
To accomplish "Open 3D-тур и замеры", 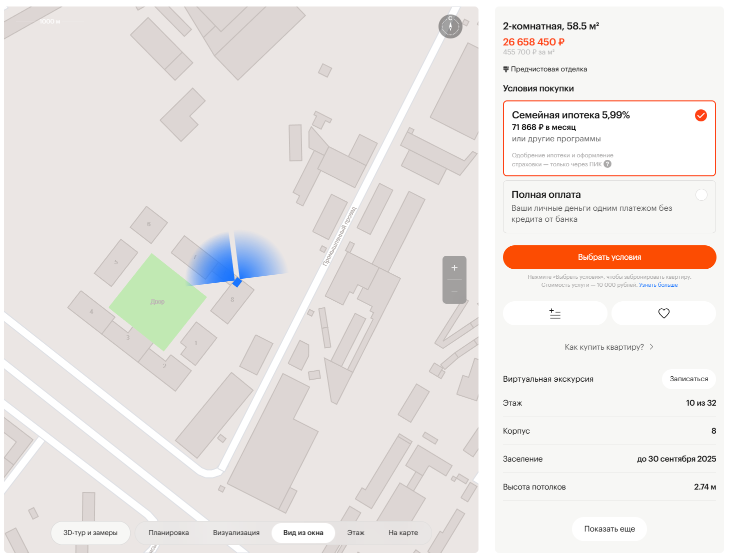I will 90,533.
